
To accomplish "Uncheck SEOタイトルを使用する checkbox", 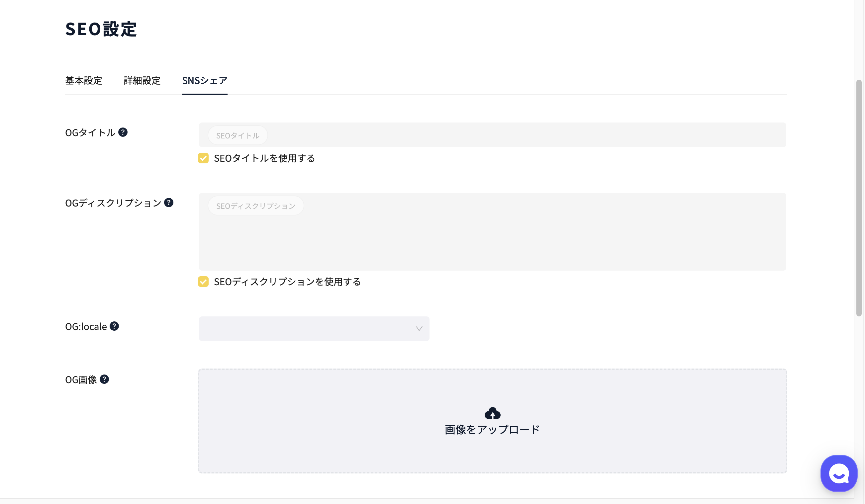I will pos(203,158).
